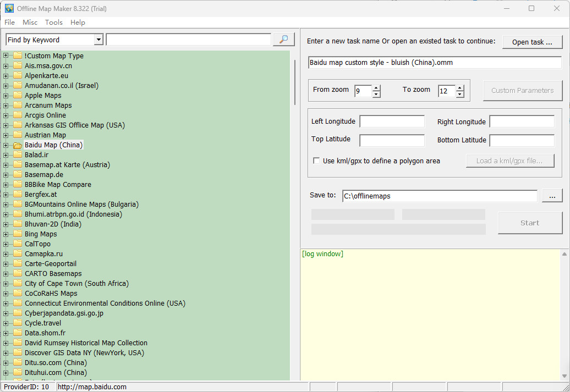Expand the Cyberjapandata.gsi.go.jp node
Image resolution: width=570 pixels, height=392 pixels.
click(x=6, y=313)
